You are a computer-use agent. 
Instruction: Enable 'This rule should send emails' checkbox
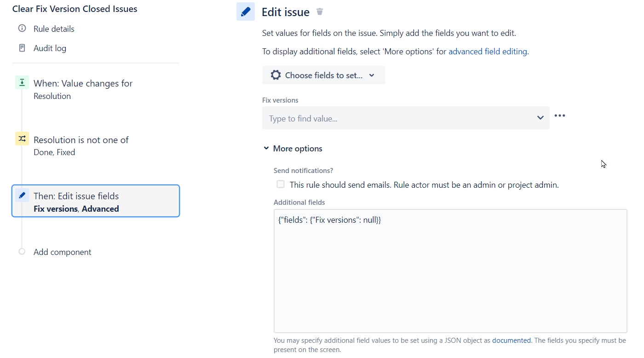coord(281,184)
